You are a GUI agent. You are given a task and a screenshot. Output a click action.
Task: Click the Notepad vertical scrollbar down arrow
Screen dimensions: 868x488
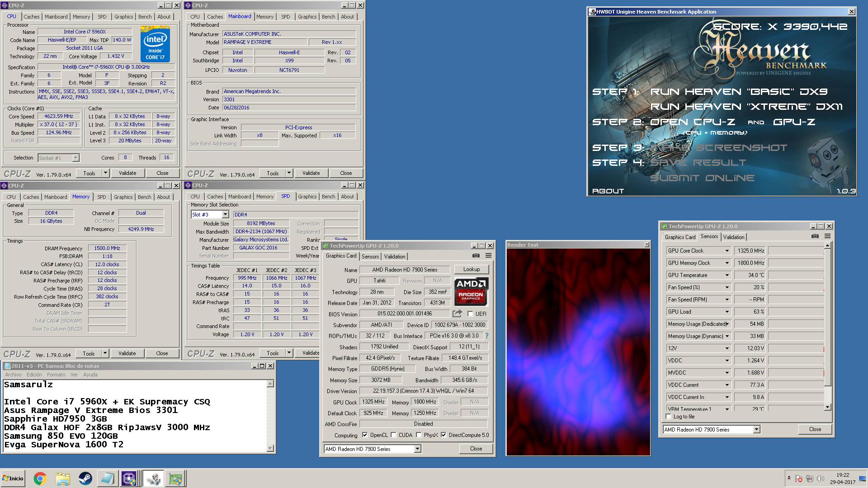click(270, 448)
